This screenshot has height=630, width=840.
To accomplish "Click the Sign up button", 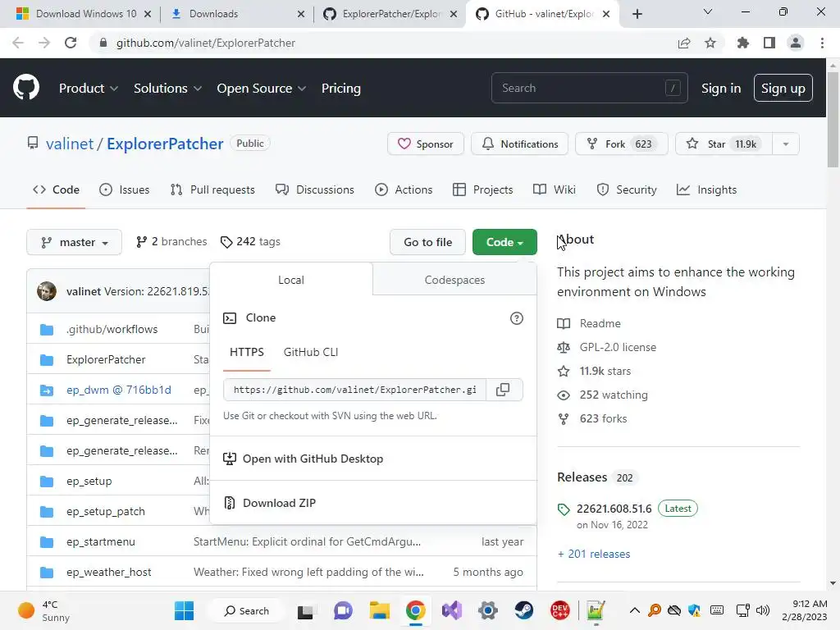I will pos(783,88).
